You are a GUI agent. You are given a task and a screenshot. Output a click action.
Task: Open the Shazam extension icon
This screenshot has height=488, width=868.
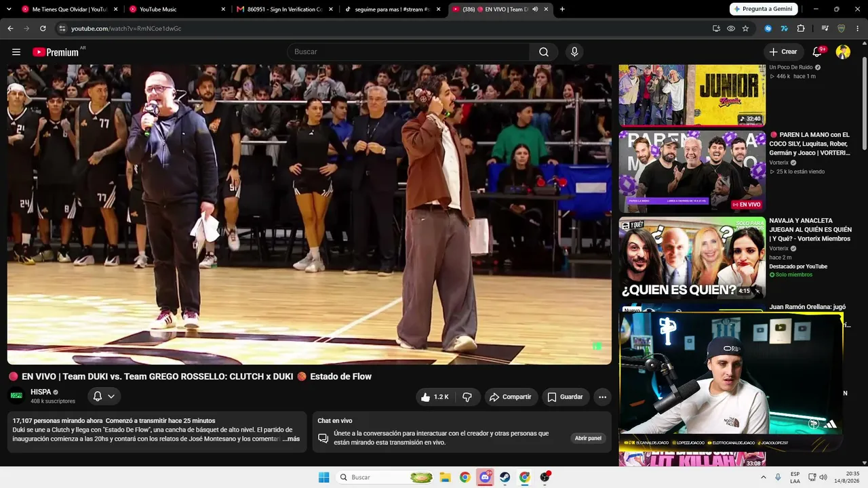click(768, 28)
